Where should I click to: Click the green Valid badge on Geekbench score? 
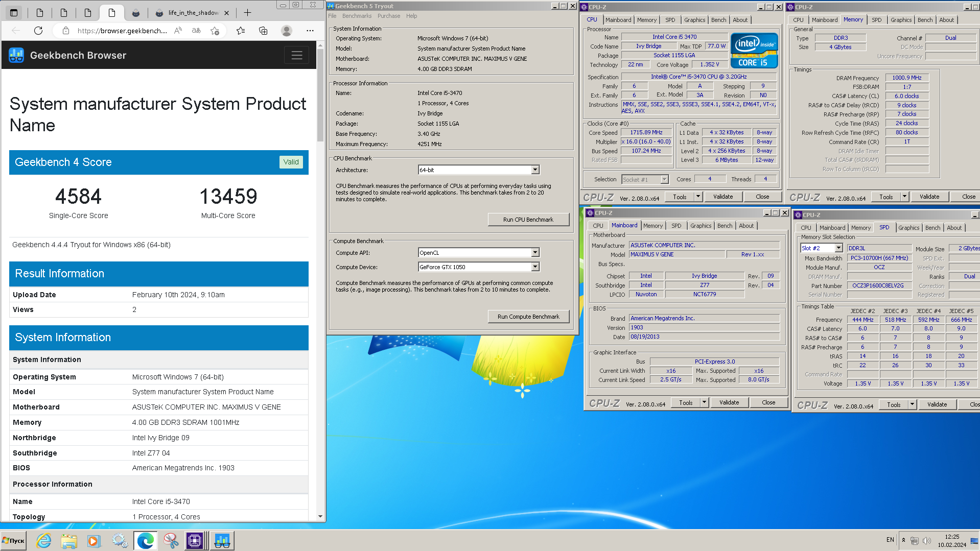coord(291,162)
